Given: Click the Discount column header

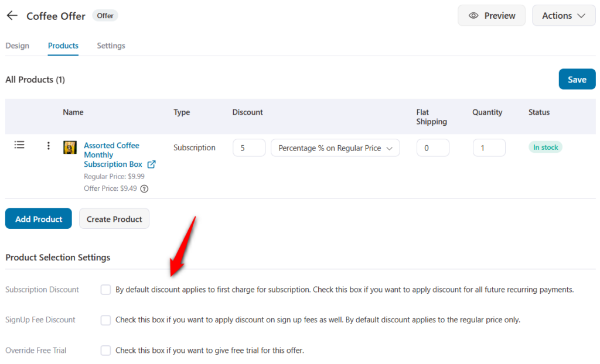Looking at the screenshot, I should (x=248, y=112).
